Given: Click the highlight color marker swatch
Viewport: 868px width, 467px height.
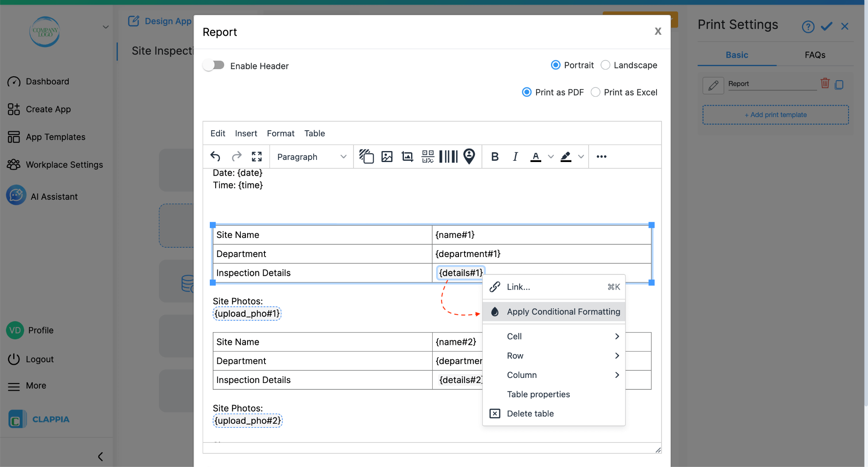Looking at the screenshot, I should tap(566, 157).
